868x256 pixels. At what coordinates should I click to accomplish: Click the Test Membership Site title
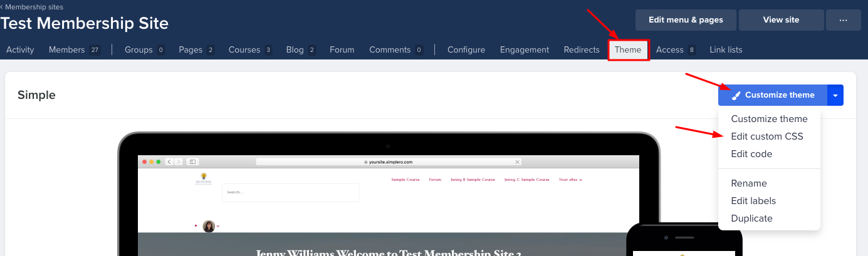[85, 23]
